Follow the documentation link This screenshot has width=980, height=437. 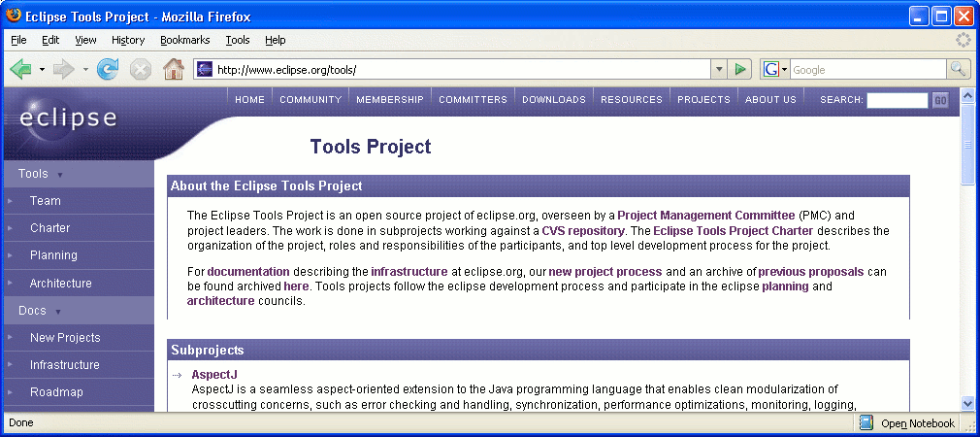(248, 272)
